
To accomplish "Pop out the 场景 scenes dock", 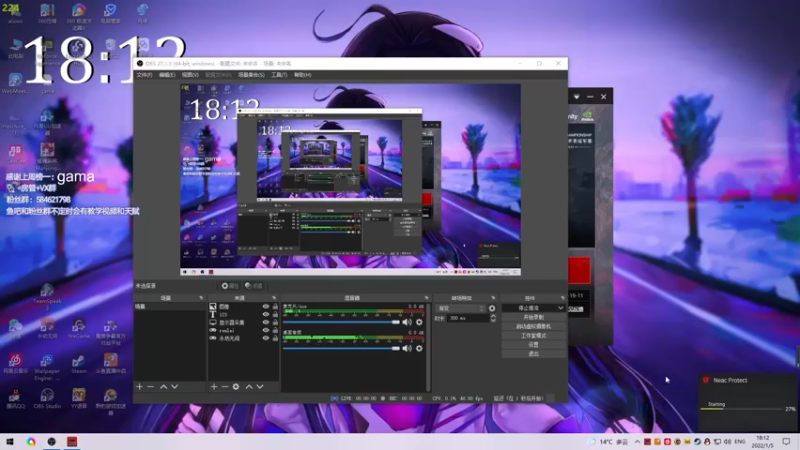I will 201,298.
